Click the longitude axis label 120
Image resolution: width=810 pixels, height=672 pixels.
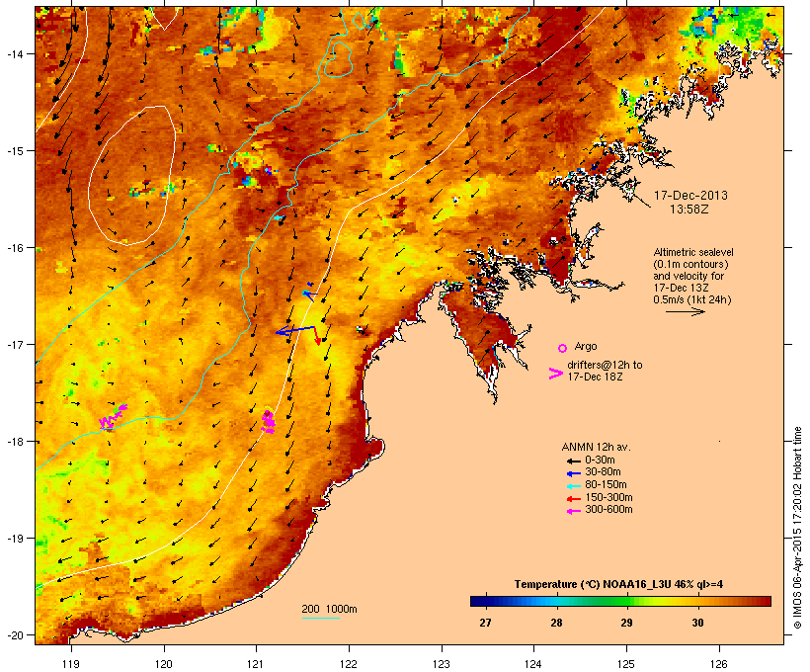164,664
